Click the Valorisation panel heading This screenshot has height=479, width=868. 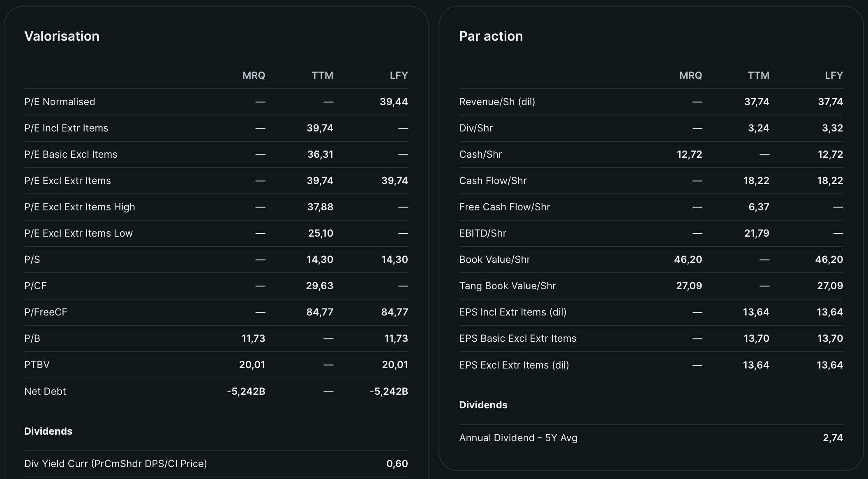(62, 36)
